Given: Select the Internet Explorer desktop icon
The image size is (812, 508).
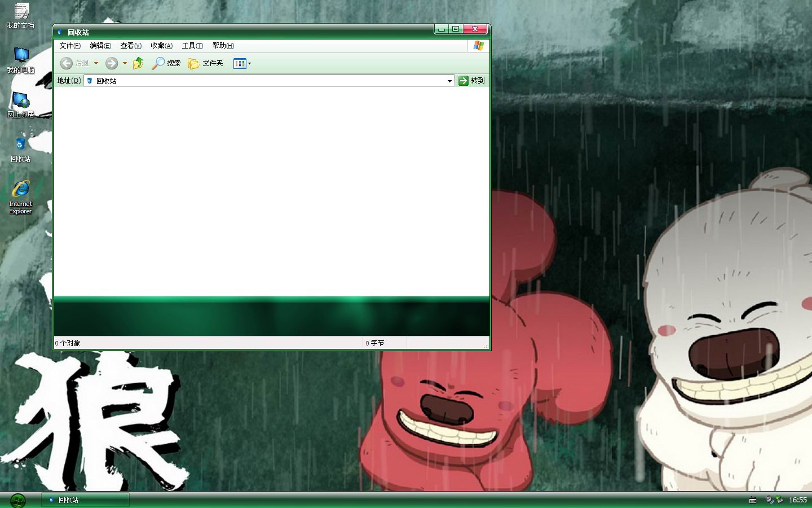Looking at the screenshot, I should [21, 197].
